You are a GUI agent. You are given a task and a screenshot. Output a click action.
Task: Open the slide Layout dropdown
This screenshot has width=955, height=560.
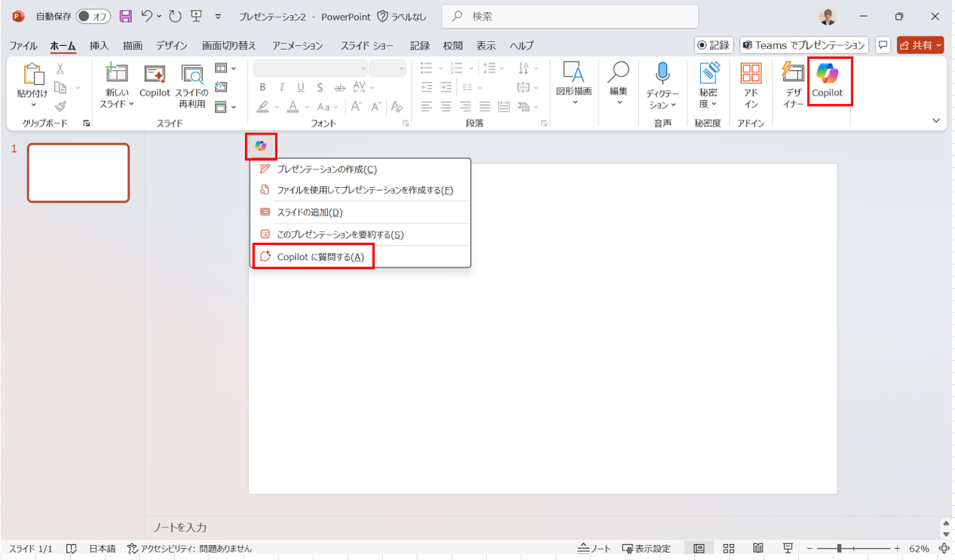225,68
